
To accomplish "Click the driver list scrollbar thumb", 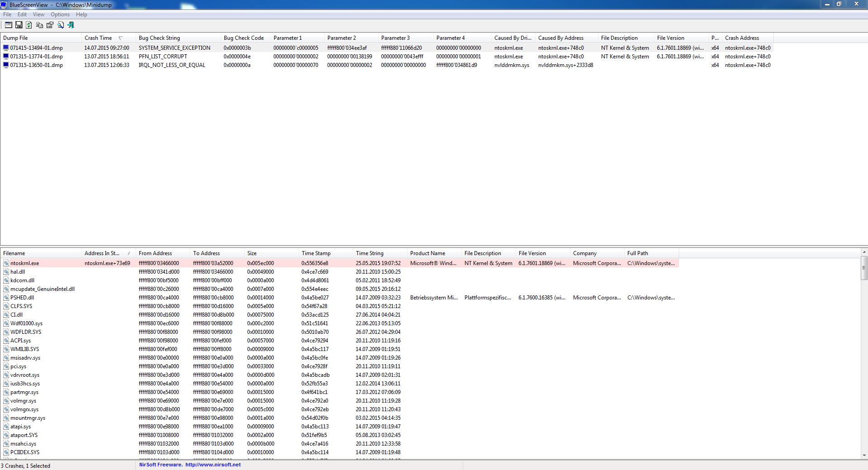I will point(864,268).
